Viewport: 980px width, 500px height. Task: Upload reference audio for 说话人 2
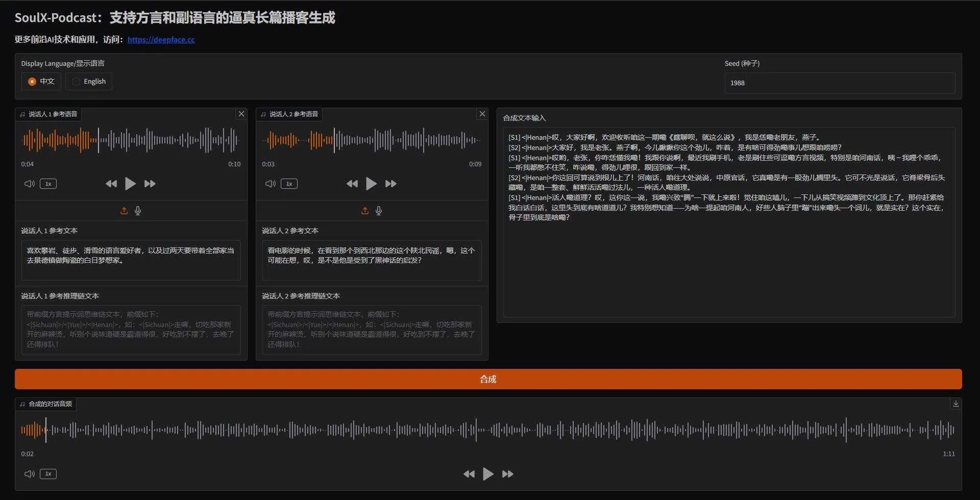pyautogui.click(x=364, y=210)
